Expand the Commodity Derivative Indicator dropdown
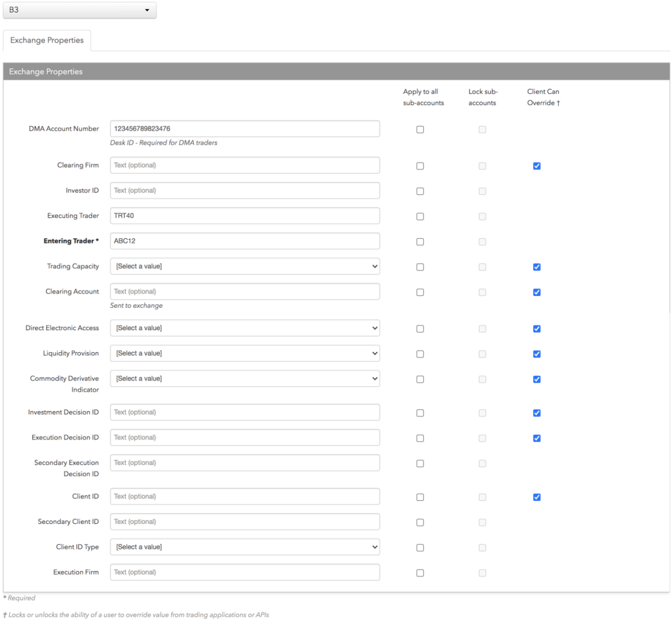672x638 pixels. pyautogui.click(x=244, y=379)
